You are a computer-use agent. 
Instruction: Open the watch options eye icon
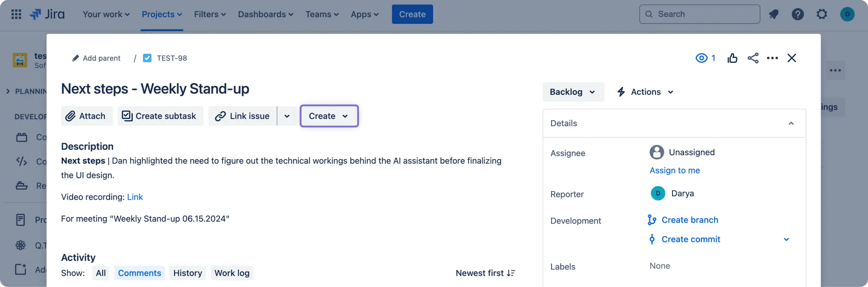[x=702, y=58]
